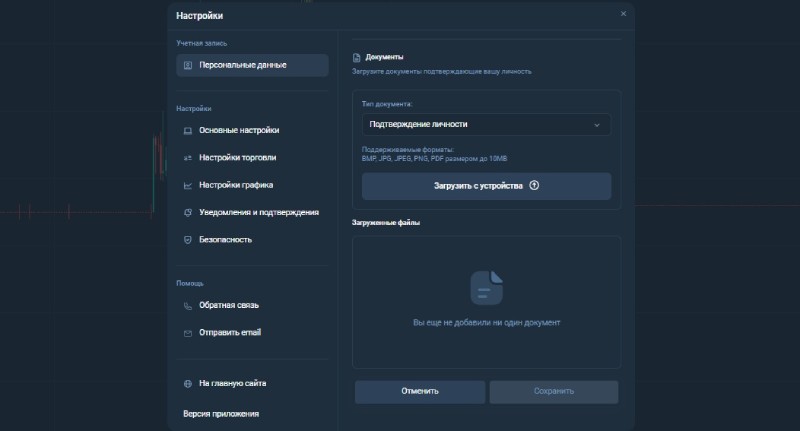Click the sliders icon for Настройки торговли
800x431 pixels.
[188, 158]
